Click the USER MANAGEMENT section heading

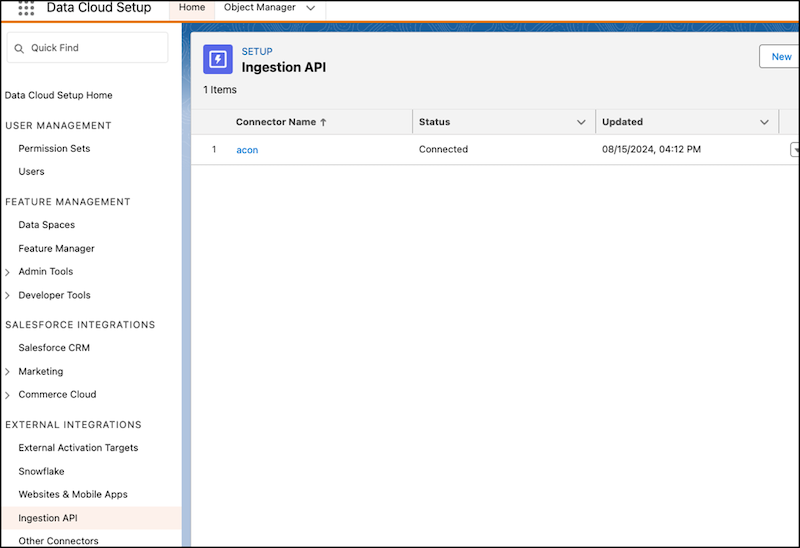coord(58,126)
